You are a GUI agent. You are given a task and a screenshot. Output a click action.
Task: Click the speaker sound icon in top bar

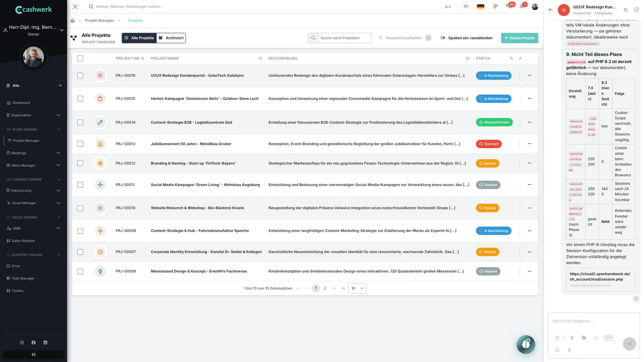pyautogui.click(x=466, y=6)
